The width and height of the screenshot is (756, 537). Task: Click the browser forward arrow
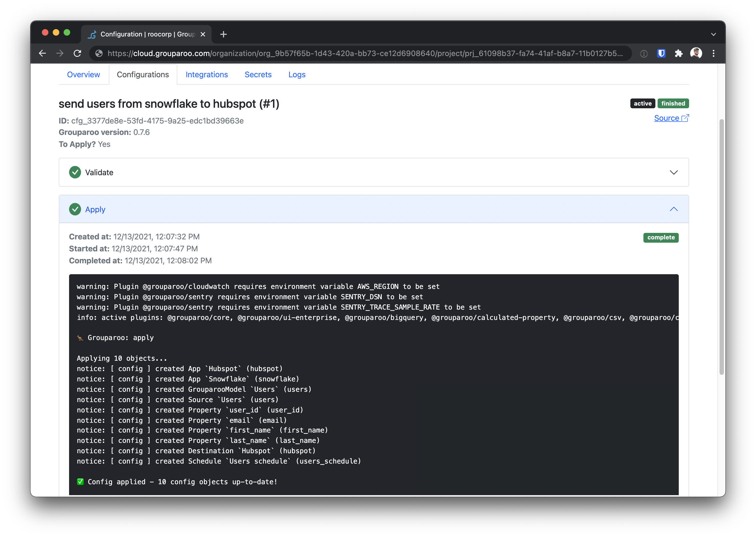click(x=60, y=53)
